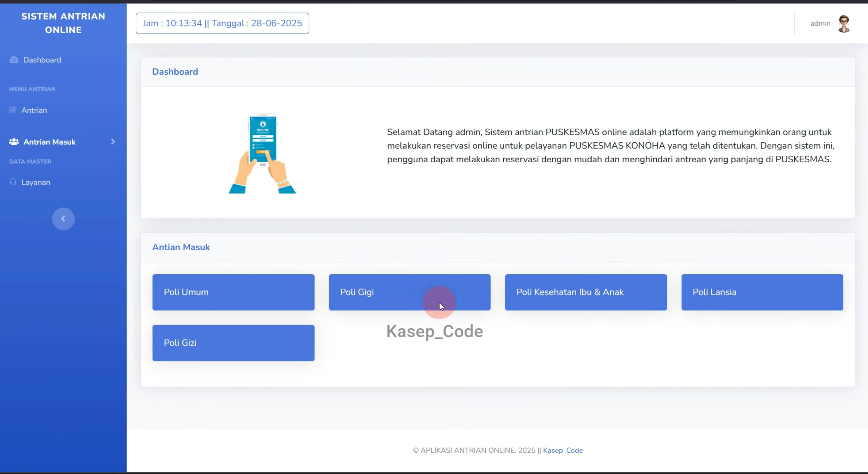Click the admin avatar picture

(x=844, y=23)
